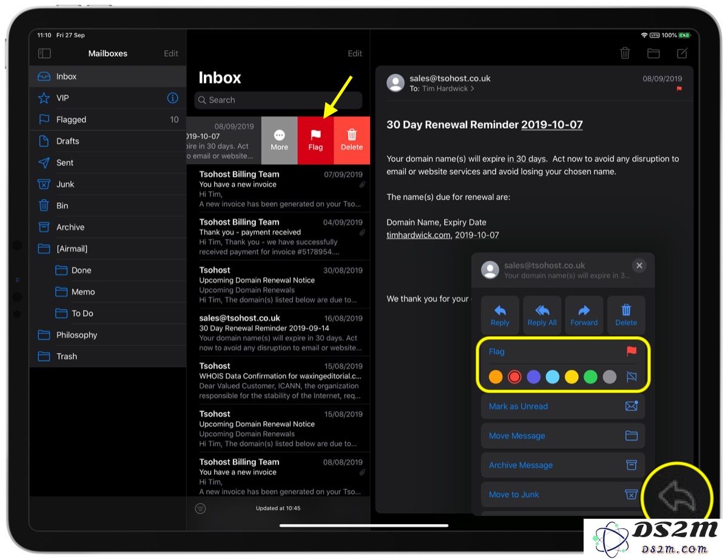Open the Sent mailbox
This screenshot has width=728, height=560.
pyautogui.click(x=108, y=163)
